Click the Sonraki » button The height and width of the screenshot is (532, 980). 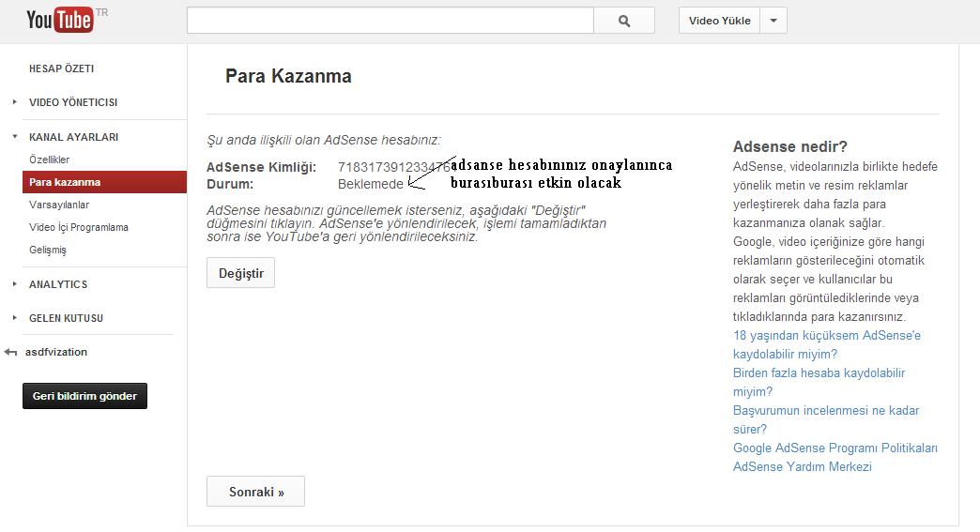255,492
